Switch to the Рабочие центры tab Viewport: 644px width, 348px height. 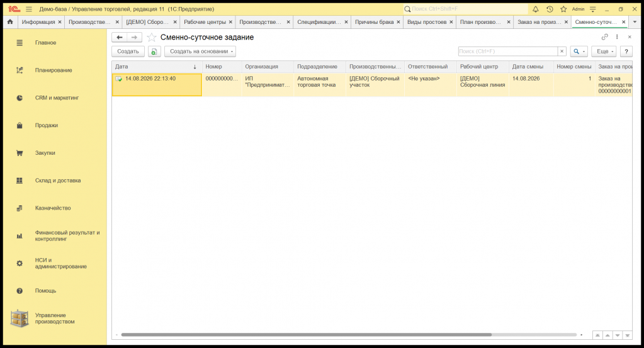pos(205,22)
